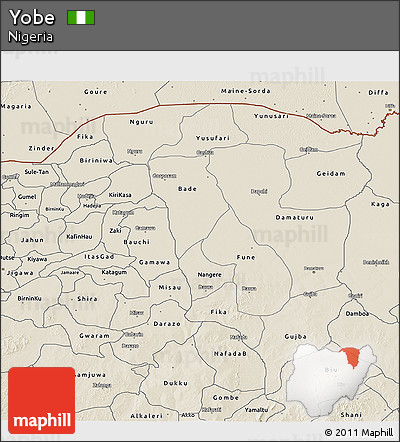Click the red maphill logo

pyautogui.click(x=42, y=400)
